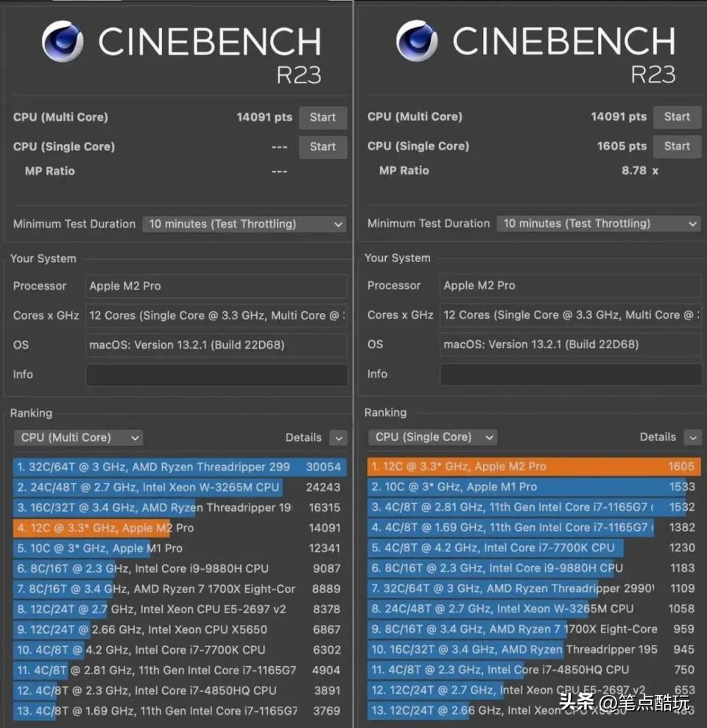Open the CPU (Multi Core) ranking dropdown
Viewport: 707px width, 728px height.
coord(79,437)
